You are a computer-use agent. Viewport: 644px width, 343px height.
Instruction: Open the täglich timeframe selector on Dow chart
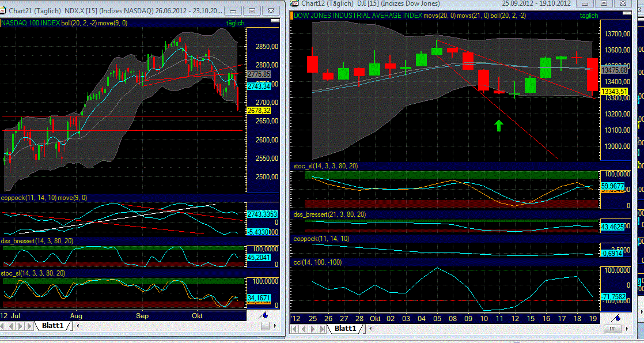tap(588, 16)
